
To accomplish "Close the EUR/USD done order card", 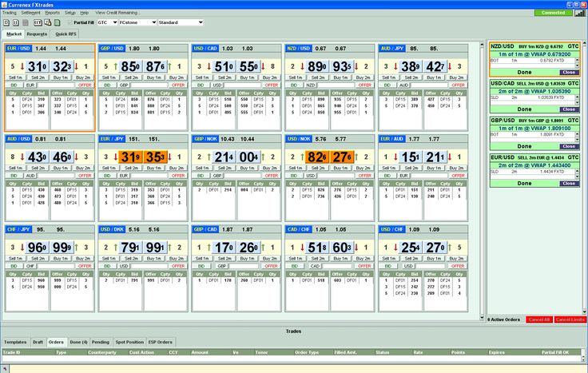I will [569, 184].
